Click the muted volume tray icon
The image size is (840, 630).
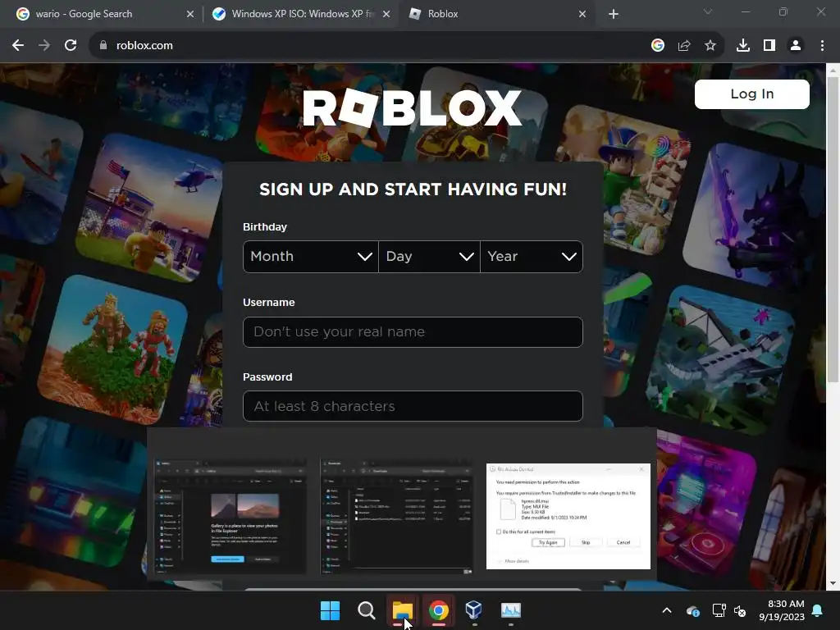pyautogui.click(x=741, y=610)
